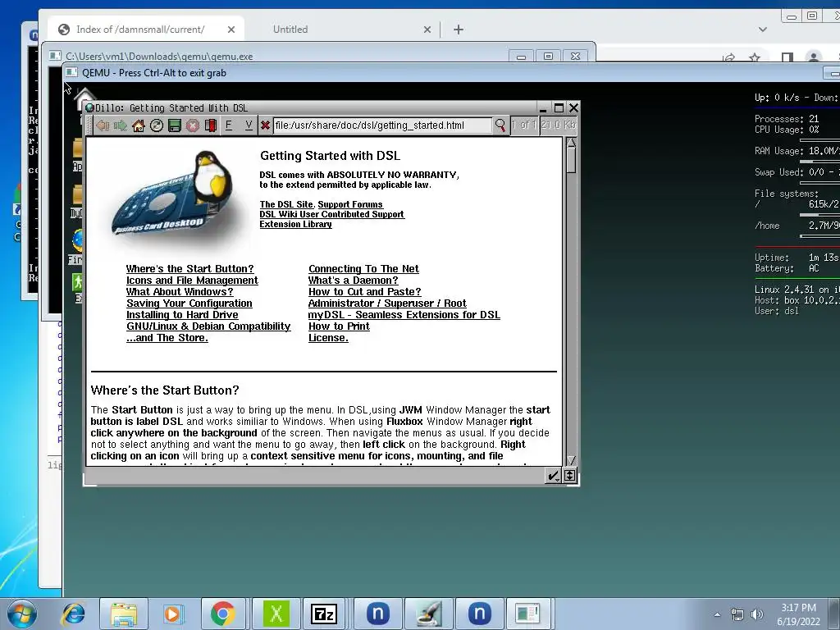Viewport: 840px width, 630px height.
Task: Open the green X taskbar application
Action: click(276, 614)
